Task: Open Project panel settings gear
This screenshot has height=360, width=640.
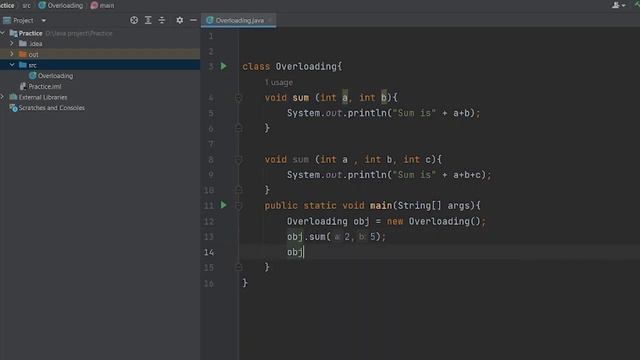Action: pos(180,20)
